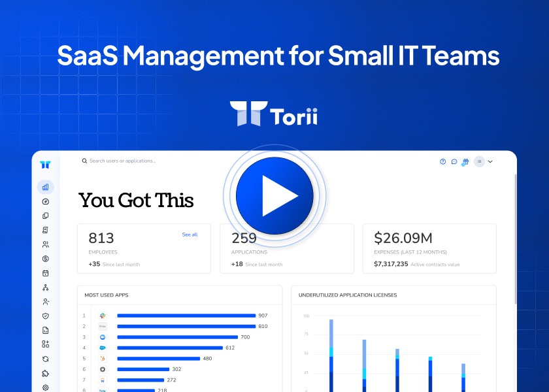Open the compass discovery sidebar icon
The width and height of the screenshot is (549, 392).
[x=46, y=202]
